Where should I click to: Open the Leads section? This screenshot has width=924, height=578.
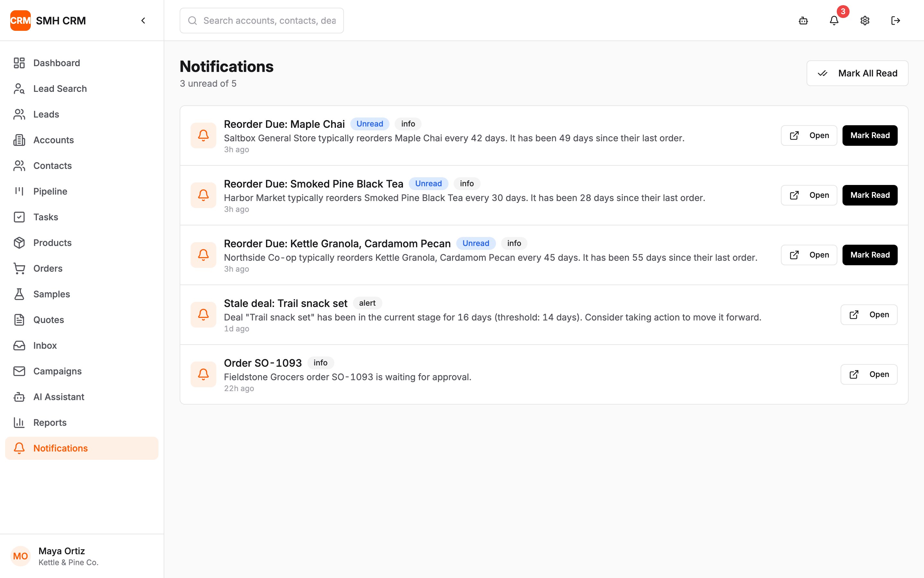click(x=82, y=114)
